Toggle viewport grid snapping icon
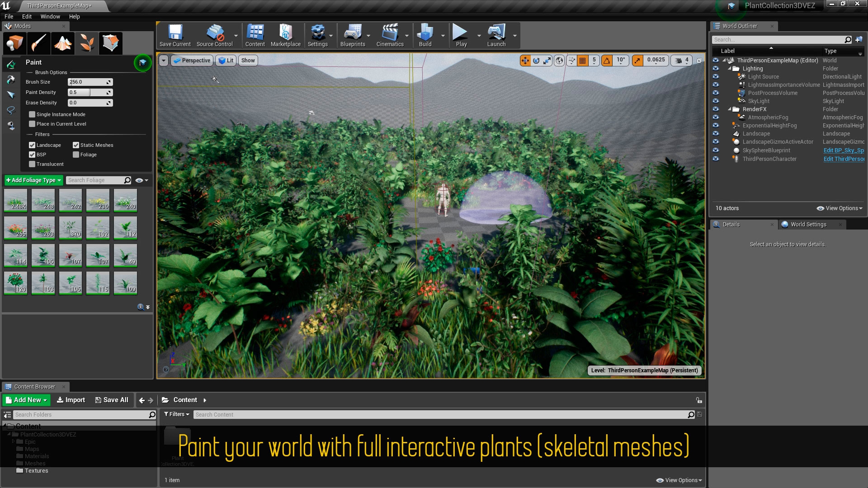 point(583,60)
